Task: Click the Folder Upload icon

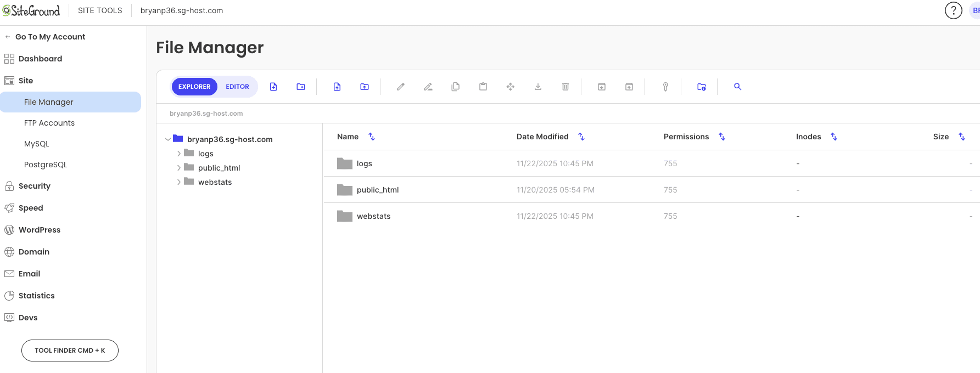Action: [x=365, y=87]
